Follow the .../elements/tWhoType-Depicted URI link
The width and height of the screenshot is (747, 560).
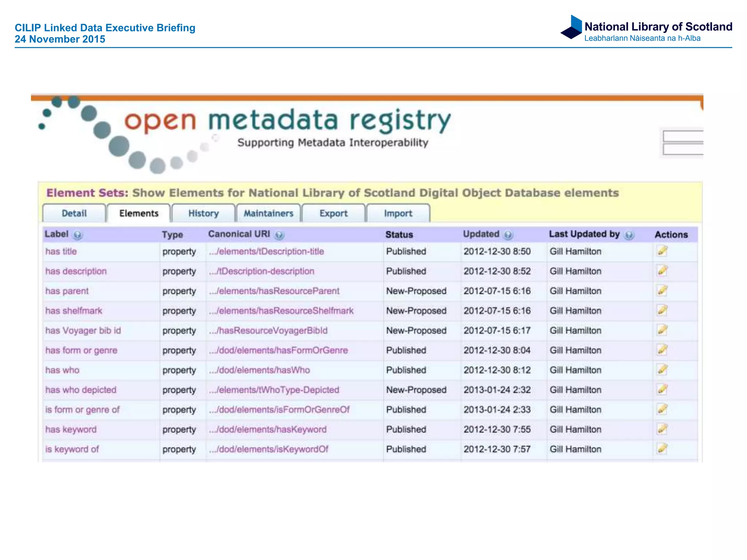274,390
